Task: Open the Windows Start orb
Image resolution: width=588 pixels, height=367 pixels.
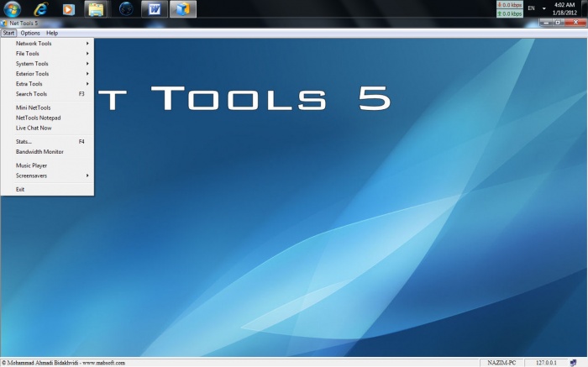Action: tap(13, 9)
